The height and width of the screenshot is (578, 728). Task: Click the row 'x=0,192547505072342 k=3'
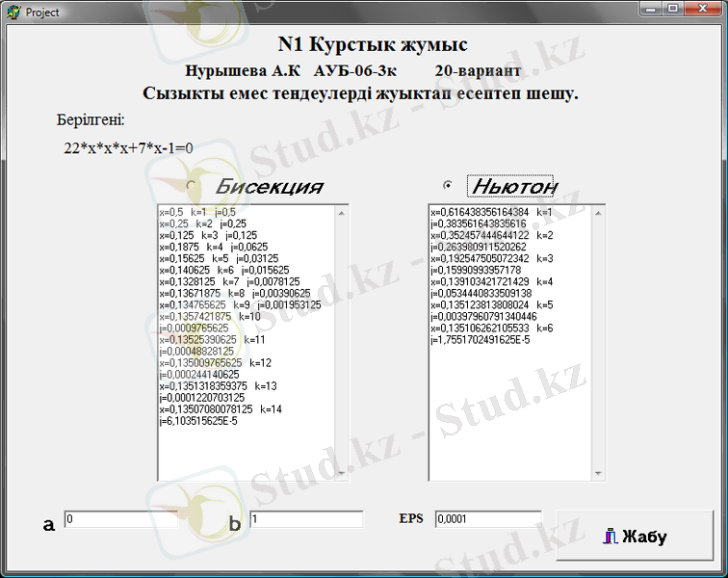click(492, 259)
